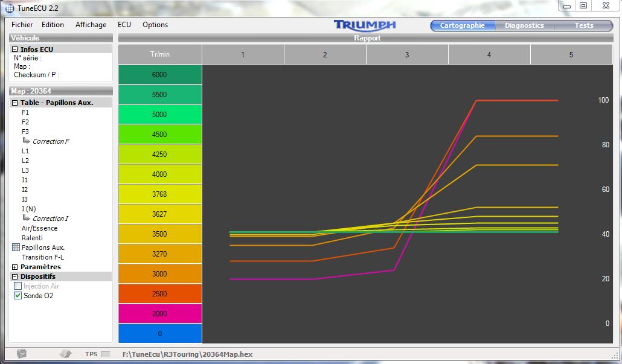Click the 2000 Tr/min color swatch
This screenshot has height=364, width=622.
coord(160,314)
